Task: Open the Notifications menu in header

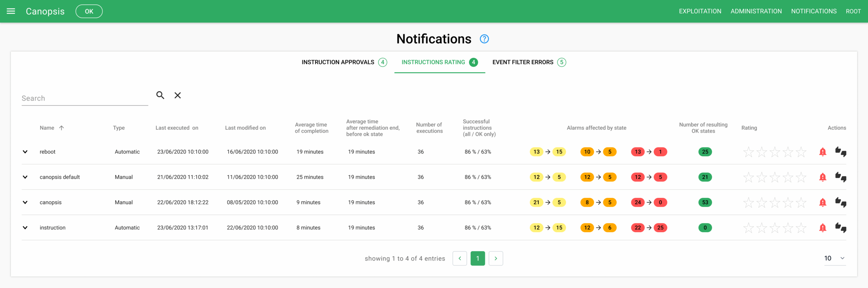Action: pyautogui.click(x=814, y=11)
